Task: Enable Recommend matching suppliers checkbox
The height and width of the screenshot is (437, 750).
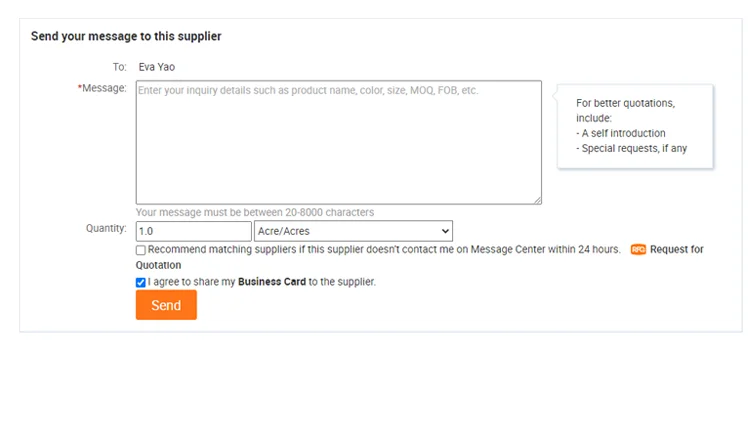Action: 141,250
